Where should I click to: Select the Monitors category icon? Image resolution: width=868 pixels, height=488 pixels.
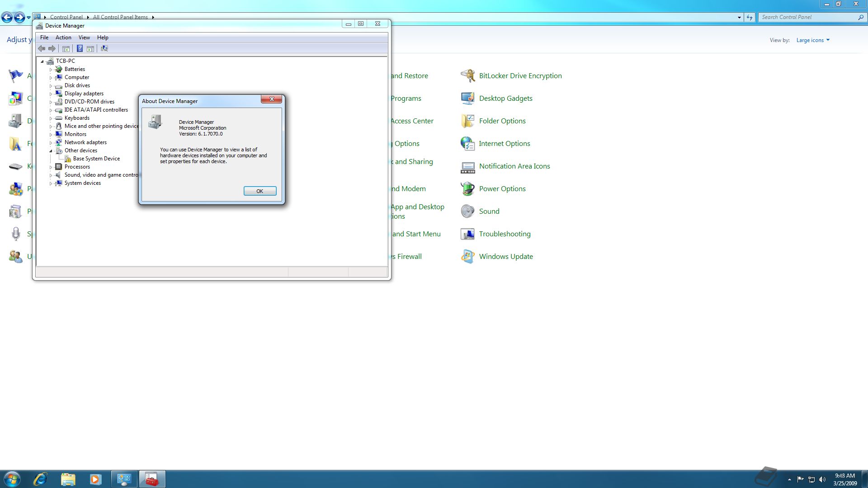tap(59, 134)
